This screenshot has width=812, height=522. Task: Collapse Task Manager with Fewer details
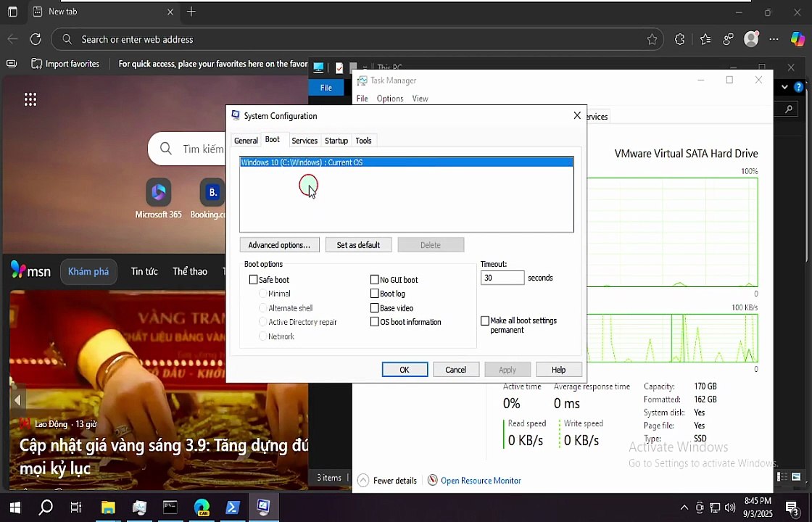tap(388, 481)
